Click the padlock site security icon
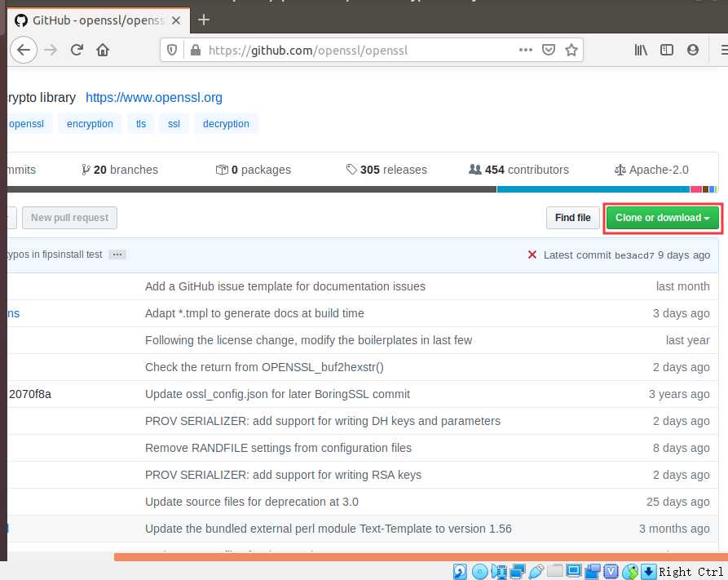The height and width of the screenshot is (580, 728). coord(196,50)
